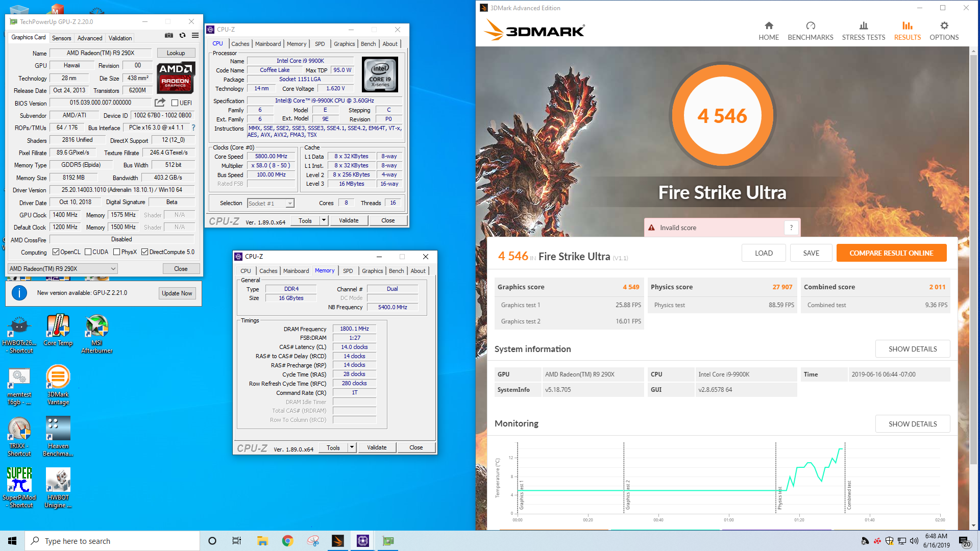This screenshot has height=551, width=980.
Task: Click the Cortana circle in taskbar
Action: [x=212, y=541]
